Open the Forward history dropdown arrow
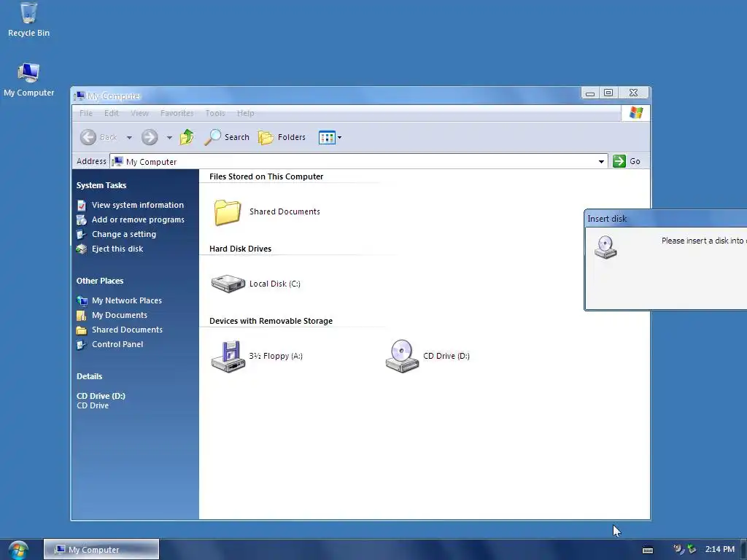 pos(169,138)
